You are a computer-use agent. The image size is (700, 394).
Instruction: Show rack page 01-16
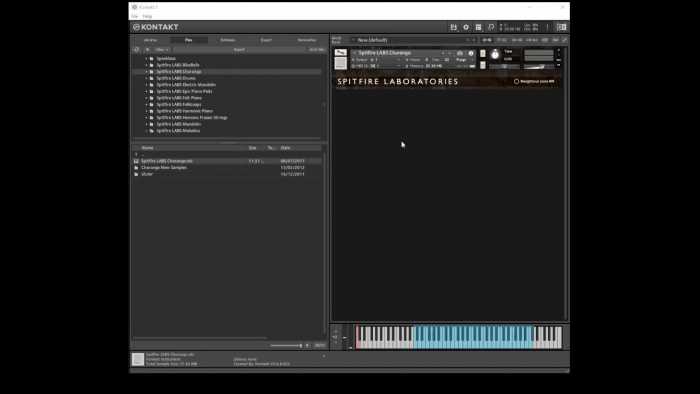(487, 40)
